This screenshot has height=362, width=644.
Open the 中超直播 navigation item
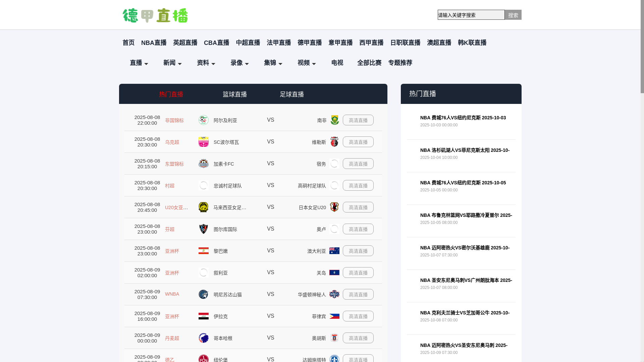(x=248, y=43)
